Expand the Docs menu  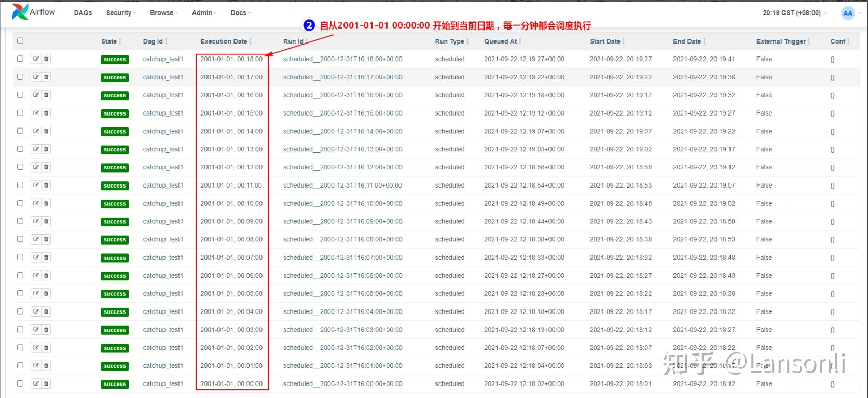pyautogui.click(x=241, y=13)
